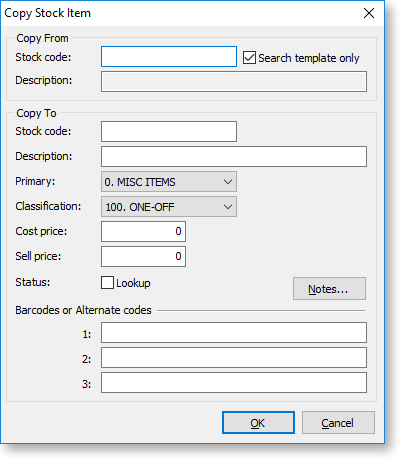Close the Copy Stock Item dialog
Viewport: 400px width, 459px height.
coord(369,13)
